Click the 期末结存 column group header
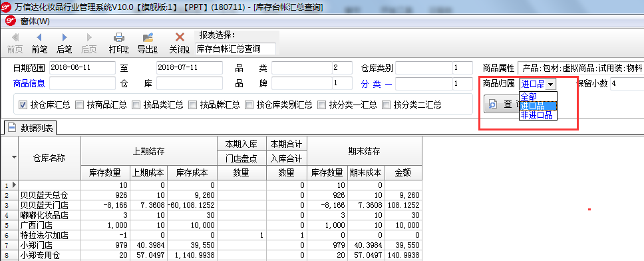The image size is (644, 261). point(365,151)
